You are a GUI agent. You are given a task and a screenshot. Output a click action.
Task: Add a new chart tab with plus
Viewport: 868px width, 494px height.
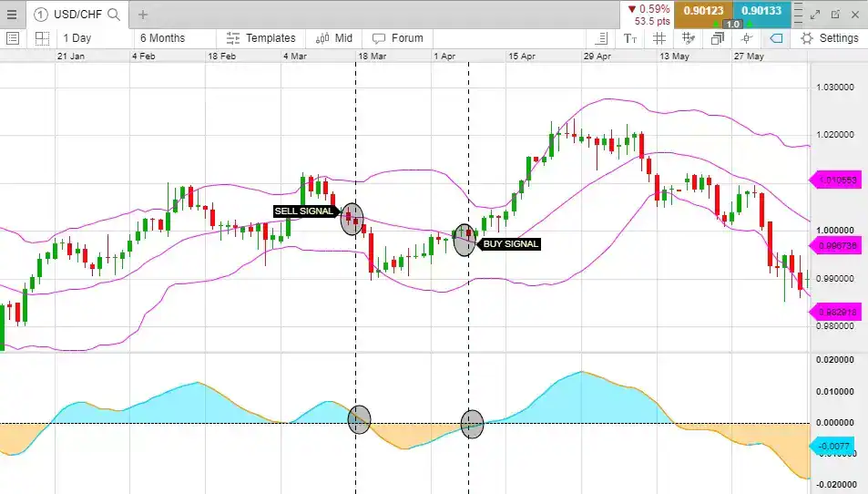143,15
